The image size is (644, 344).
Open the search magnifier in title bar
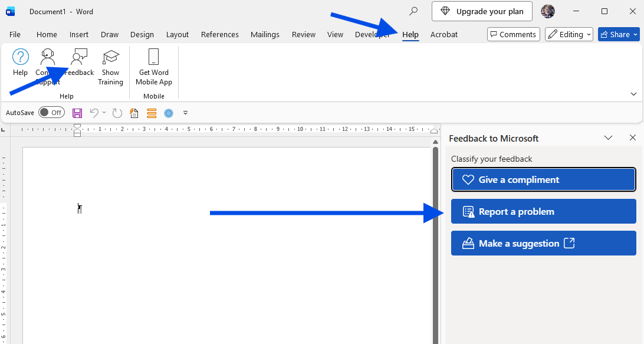(413, 11)
